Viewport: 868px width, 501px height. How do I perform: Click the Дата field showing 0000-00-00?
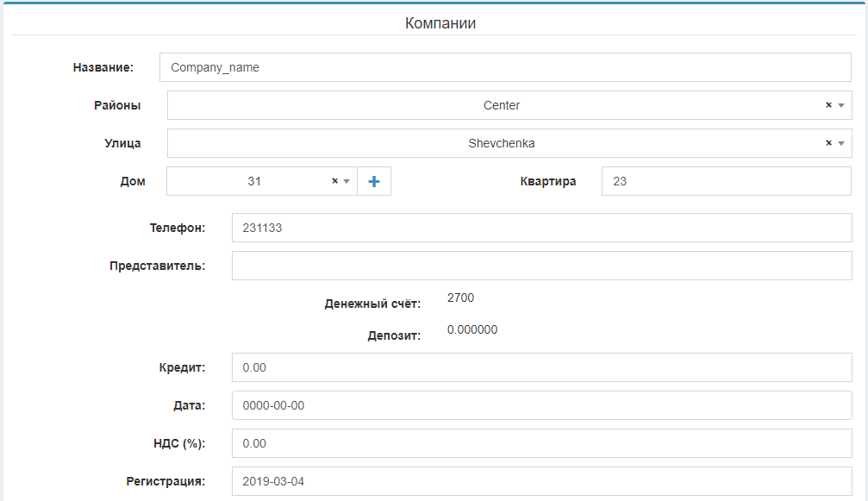point(541,405)
